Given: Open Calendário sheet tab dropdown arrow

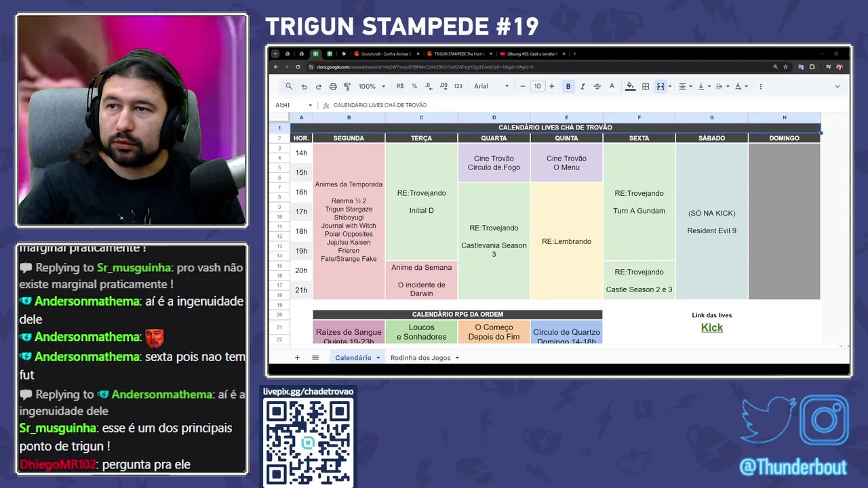Looking at the screenshot, I should pyautogui.click(x=378, y=358).
